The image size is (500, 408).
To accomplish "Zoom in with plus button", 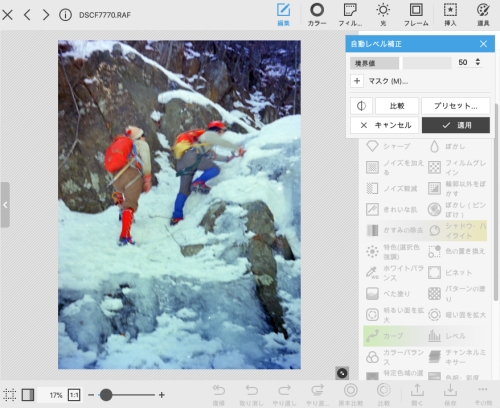I will [162, 395].
